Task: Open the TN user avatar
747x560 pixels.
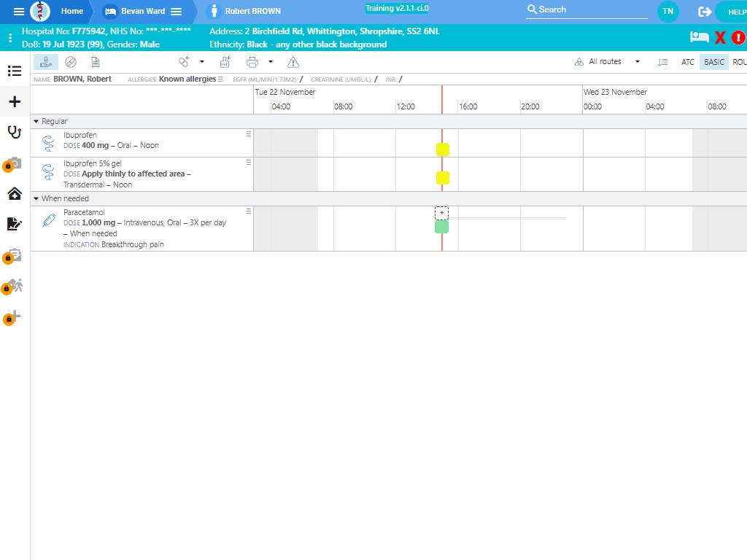Action: pos(668,11)
